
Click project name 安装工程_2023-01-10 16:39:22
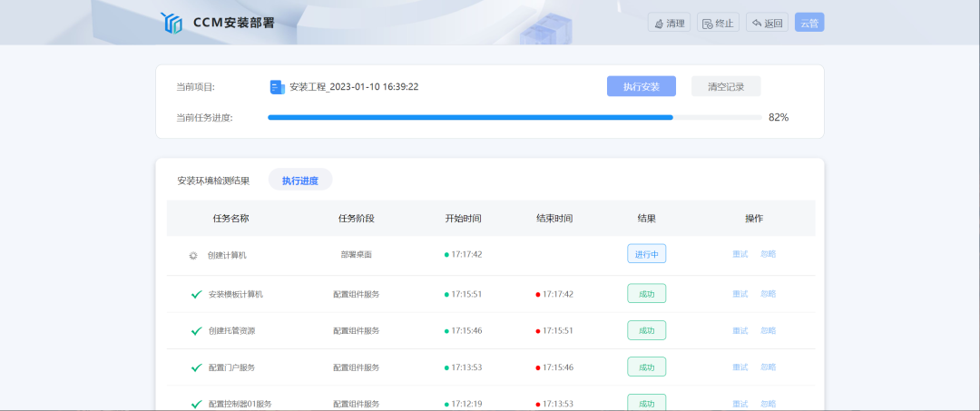pos(354,87)
